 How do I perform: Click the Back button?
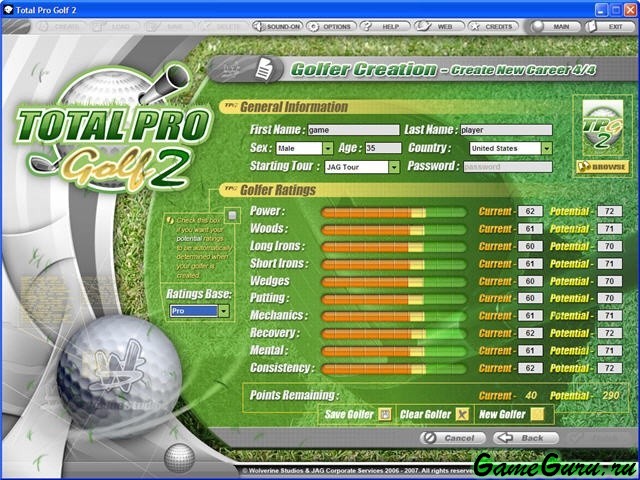[526, 438]
